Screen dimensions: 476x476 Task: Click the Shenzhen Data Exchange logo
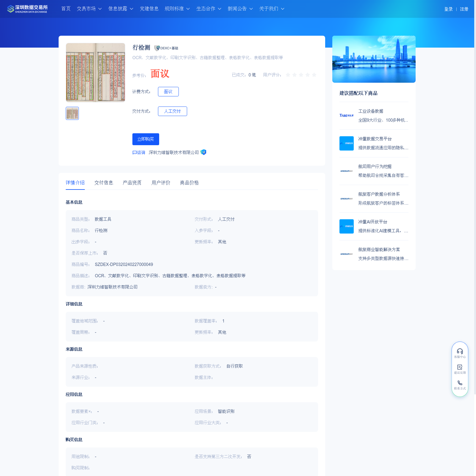pyautogui.click(x=27, y=9)
